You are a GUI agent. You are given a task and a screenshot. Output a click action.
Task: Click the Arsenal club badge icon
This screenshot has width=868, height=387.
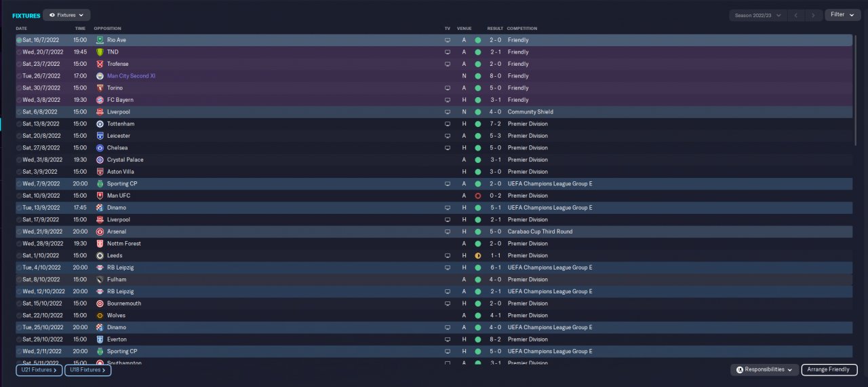tap(100, 232)
